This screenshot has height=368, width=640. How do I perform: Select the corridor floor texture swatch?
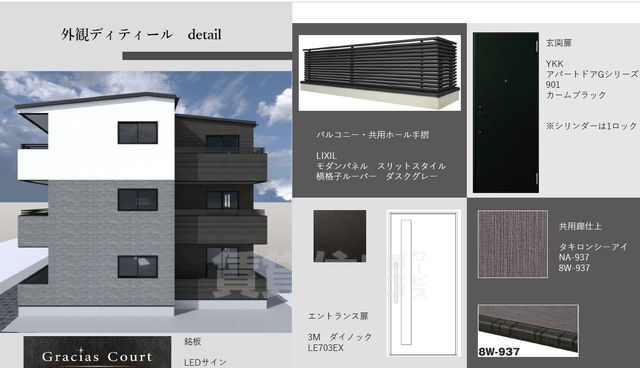(x=513, y=244)
